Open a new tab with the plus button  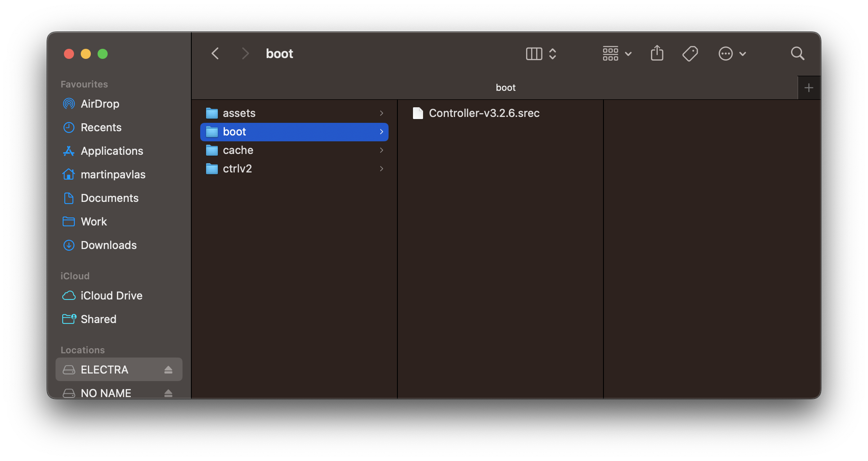pyautogui.click(x=809, y=87)
